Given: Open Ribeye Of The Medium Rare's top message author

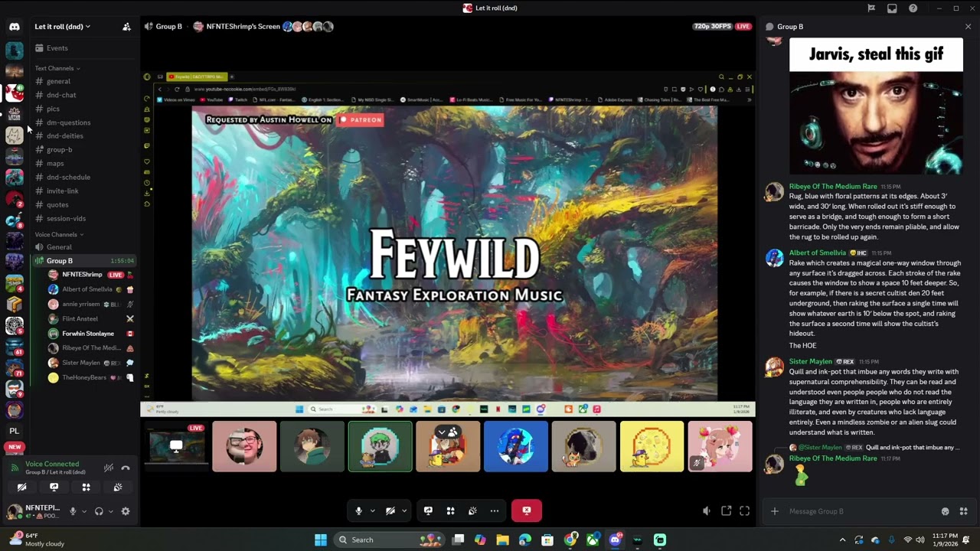Looking at the screenshot, I should point(833,187).
